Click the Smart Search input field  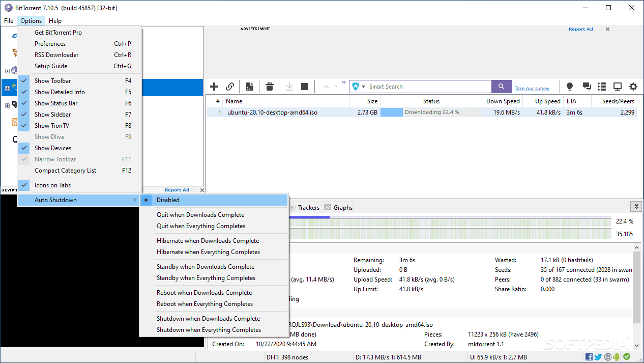[429, 87]
